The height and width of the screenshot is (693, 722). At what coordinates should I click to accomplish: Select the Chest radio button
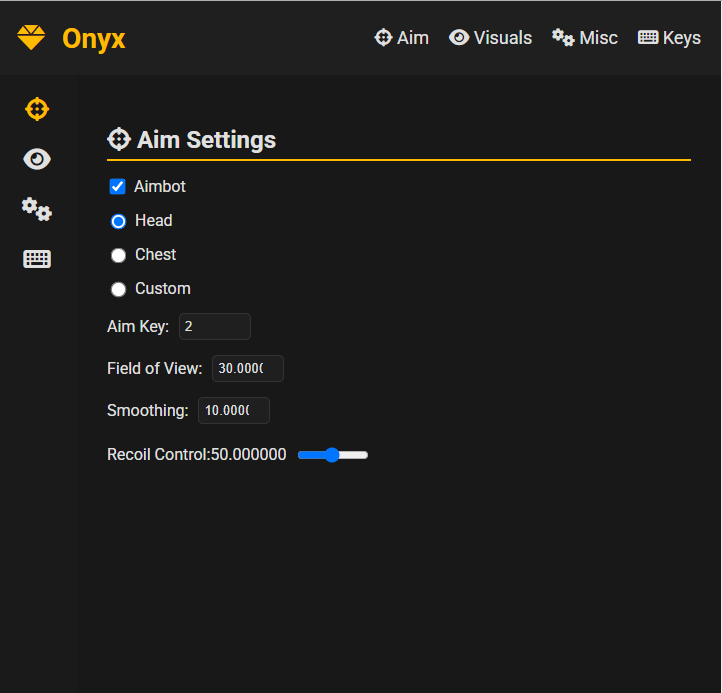tap(118, 256)
